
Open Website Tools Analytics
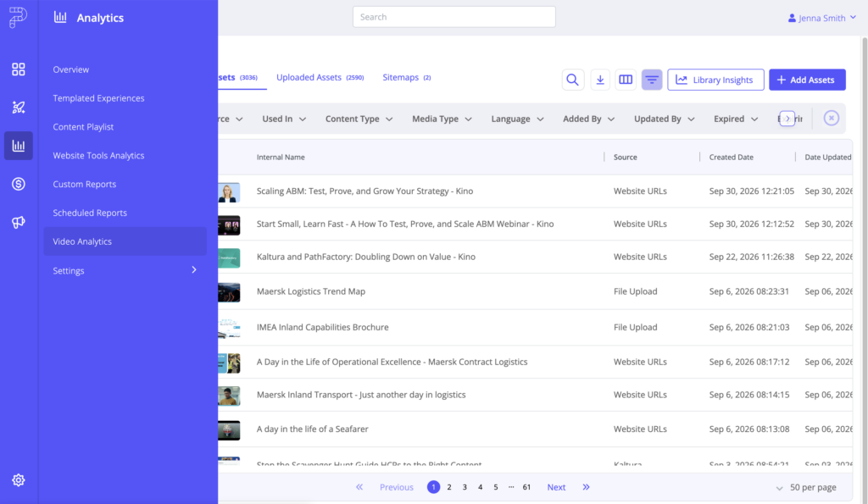(x=98, y=156)
